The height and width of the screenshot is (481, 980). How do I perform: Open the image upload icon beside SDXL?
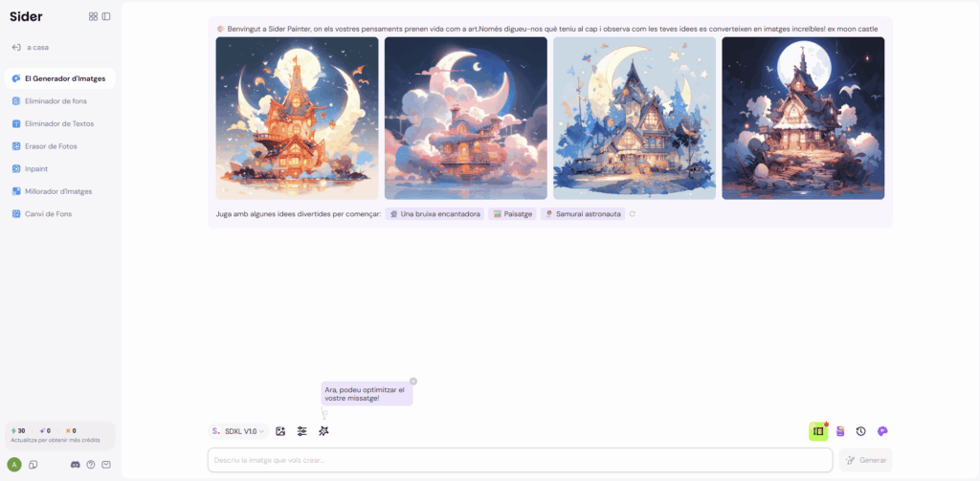point(280,431)
